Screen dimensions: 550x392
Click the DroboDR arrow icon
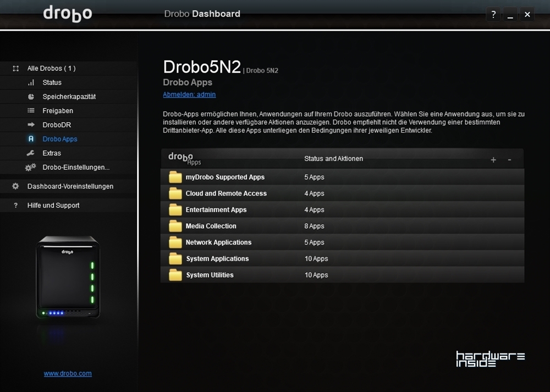point(31,124)
